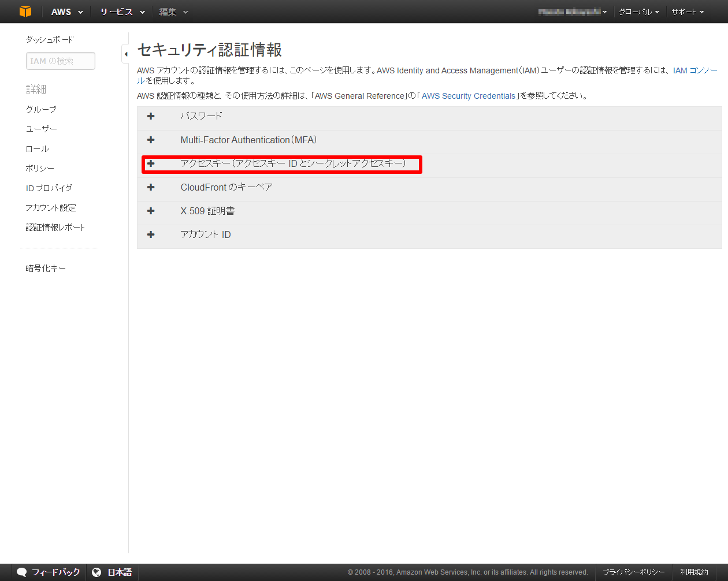Click the 日本語 language button
This screenshot has width=728, height=581.
pyautogui.click(x=113, y=572)
